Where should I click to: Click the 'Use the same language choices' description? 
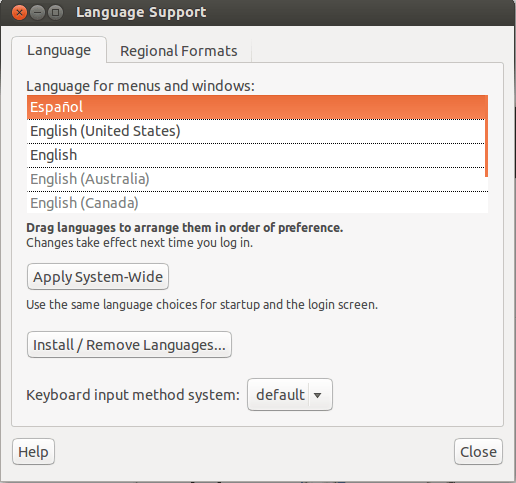(x=202, y=305)
